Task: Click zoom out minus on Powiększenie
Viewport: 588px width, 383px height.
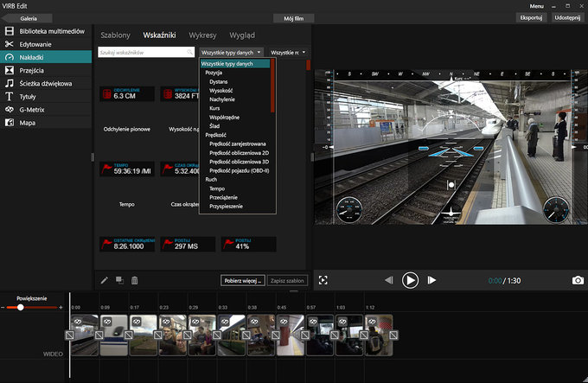Action: (x=3, y=307)
